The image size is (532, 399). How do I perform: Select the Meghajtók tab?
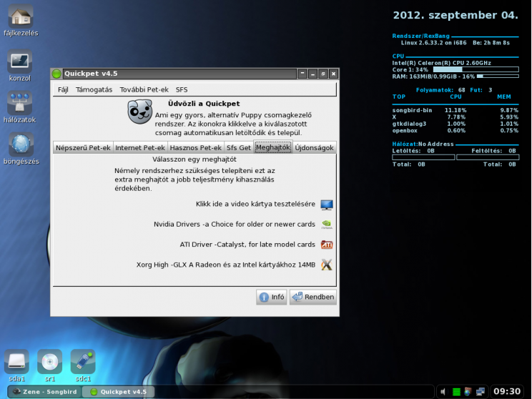pos(273,147)
